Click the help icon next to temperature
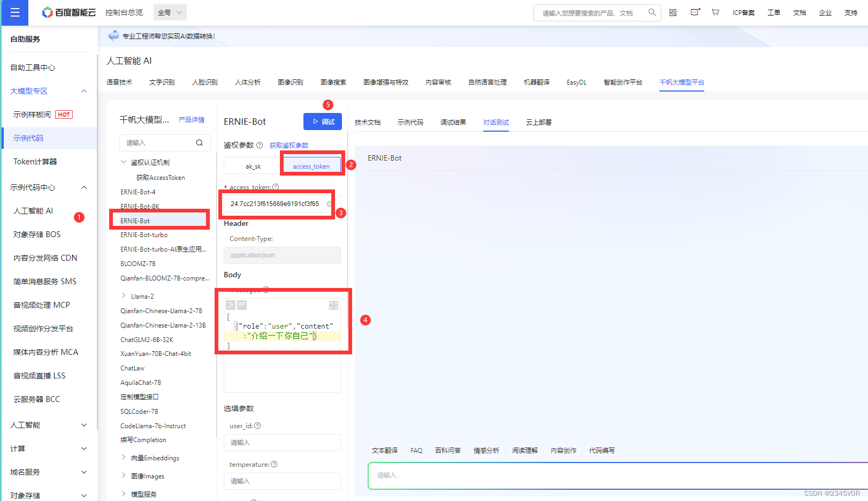This screenshot has height=501, width=868. click(274, 464)
